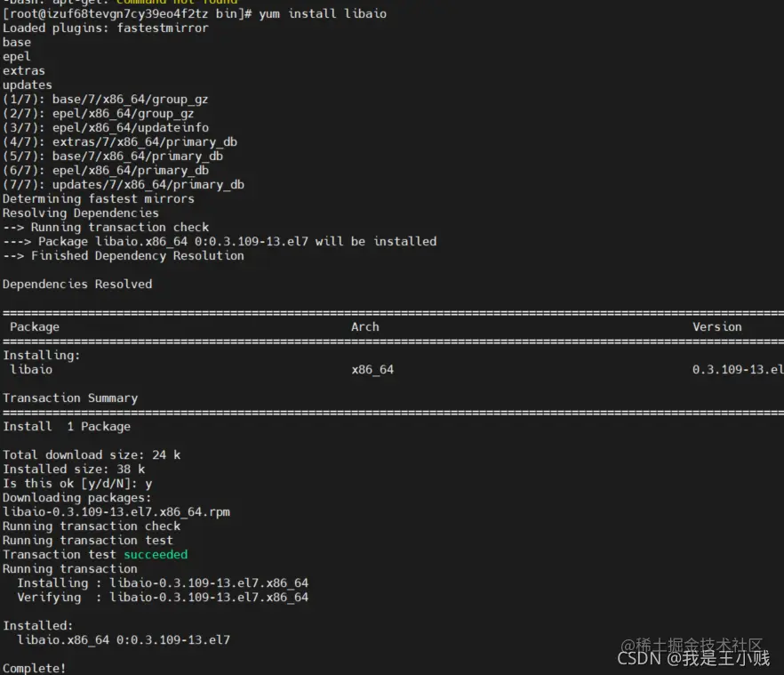Select line '(7/7): updates/7/x86_64/primary_db'

tap(123, 185)
